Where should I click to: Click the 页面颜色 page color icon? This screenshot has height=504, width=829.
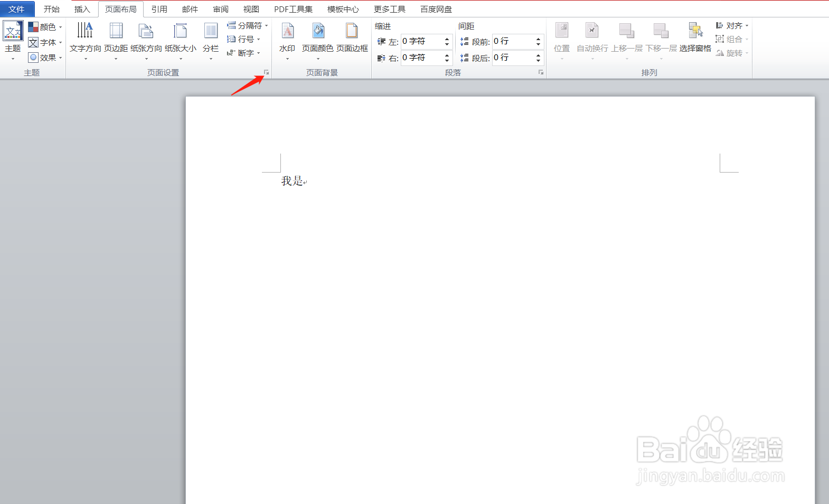[x=318, y=31]
